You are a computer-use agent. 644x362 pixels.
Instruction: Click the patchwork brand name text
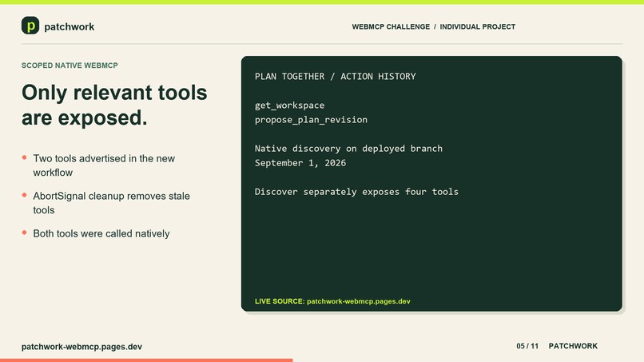pos(69,26)
